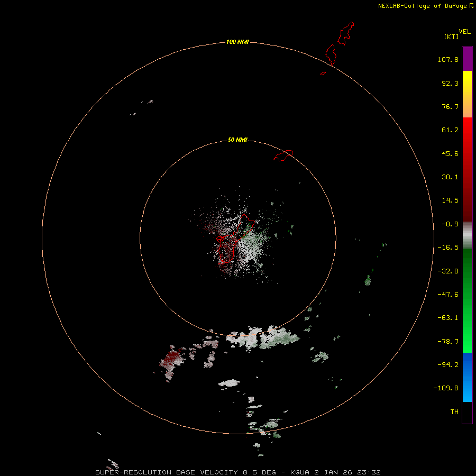Click the -16.5 legend value
The image size is (476, 476).
[x=448, y=248]
